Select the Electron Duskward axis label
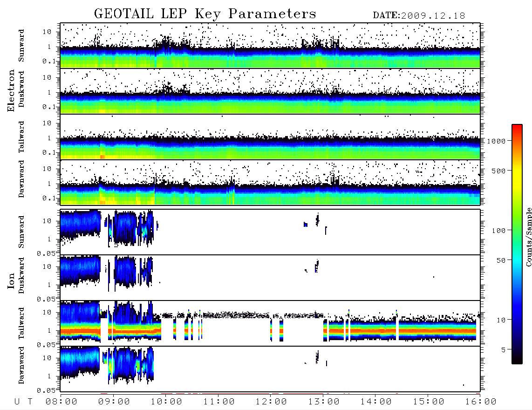This screenshot has width=532, height=410. coord(21,89)
